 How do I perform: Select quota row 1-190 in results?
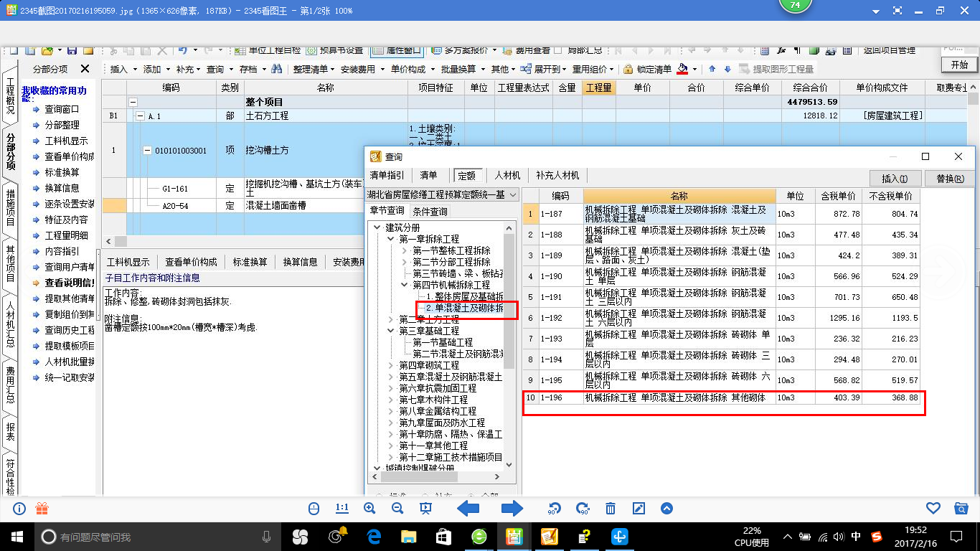[721, 276]
